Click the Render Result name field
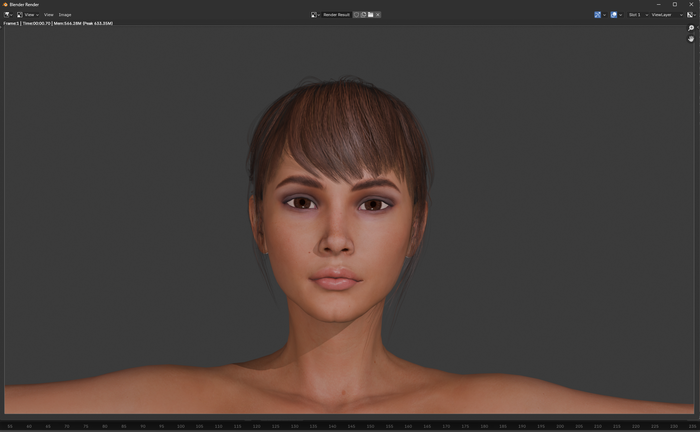Image resolution: width=700 pixels, height=432 pixels. click(337, 15)
